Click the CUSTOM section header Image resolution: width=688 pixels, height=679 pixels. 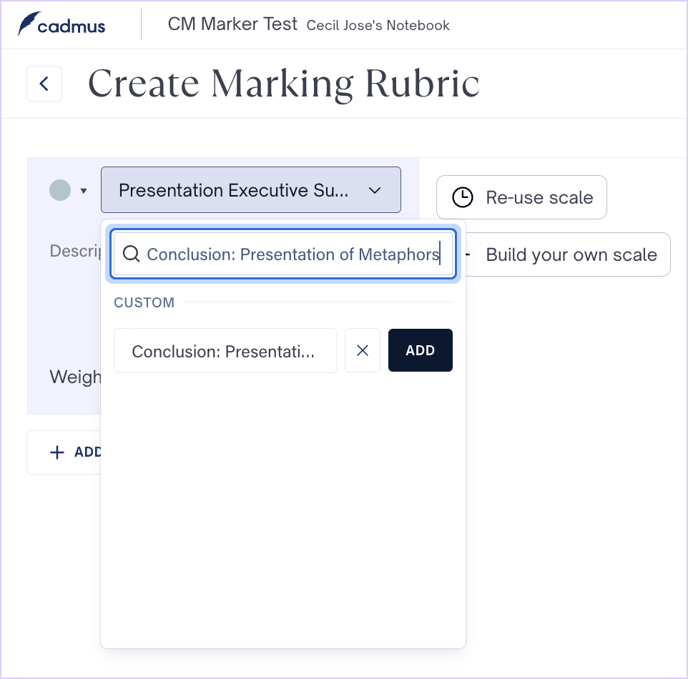[144, 302]
